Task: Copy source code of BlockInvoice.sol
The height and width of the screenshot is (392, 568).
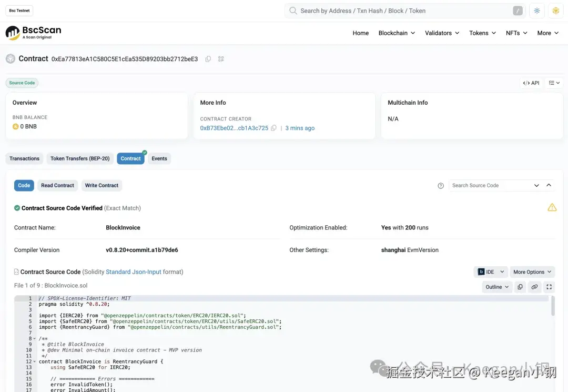Action: pyautogui.click(x=520, y=287)
